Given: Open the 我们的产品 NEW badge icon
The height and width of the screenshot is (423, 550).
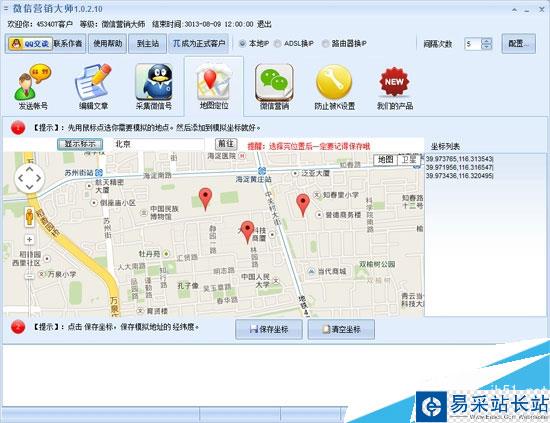Looking at the screenshot, I should (x=395, y=87).
